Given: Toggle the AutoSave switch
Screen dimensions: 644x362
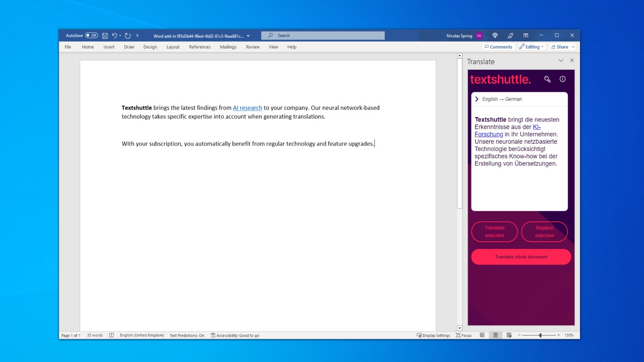Looking at the screenshot, I should (x=91, y=35).
